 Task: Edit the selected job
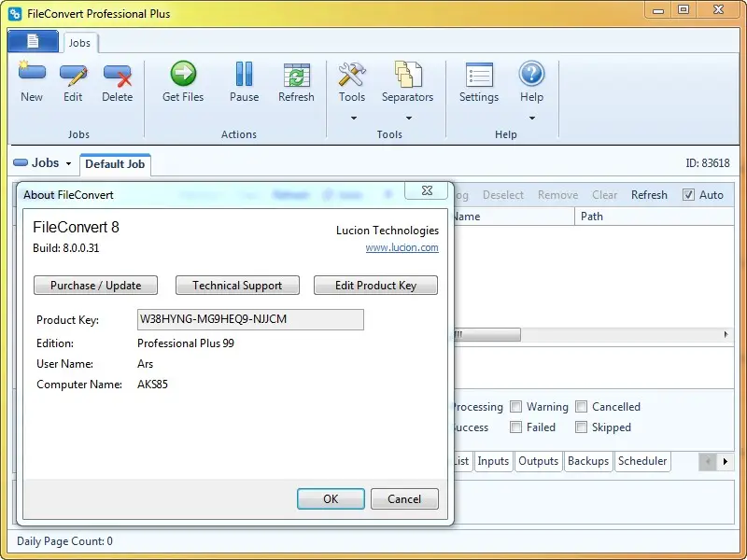[73, 82]
